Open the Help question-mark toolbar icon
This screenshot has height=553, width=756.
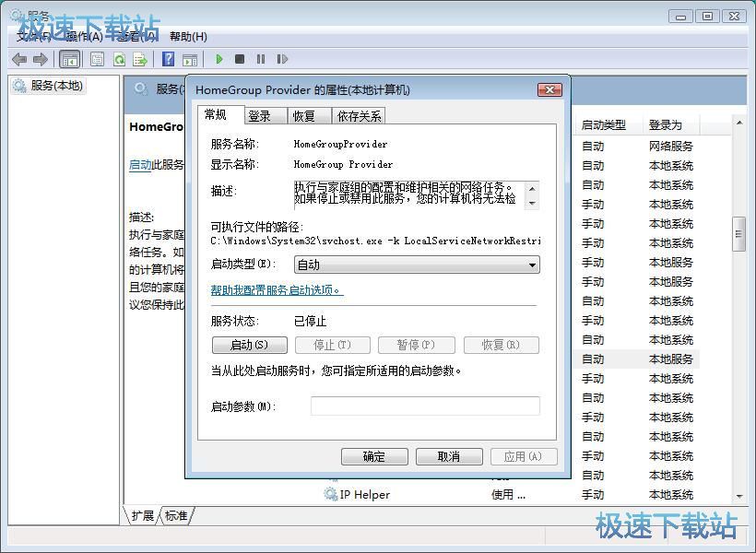[x=169, y=59]
